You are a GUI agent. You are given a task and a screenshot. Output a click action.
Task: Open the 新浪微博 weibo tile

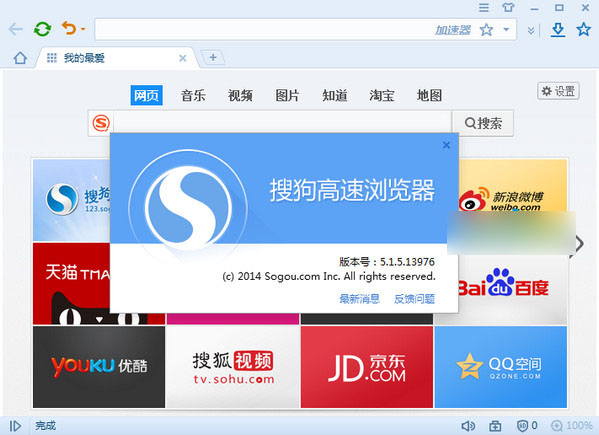[x=512, y=186]
